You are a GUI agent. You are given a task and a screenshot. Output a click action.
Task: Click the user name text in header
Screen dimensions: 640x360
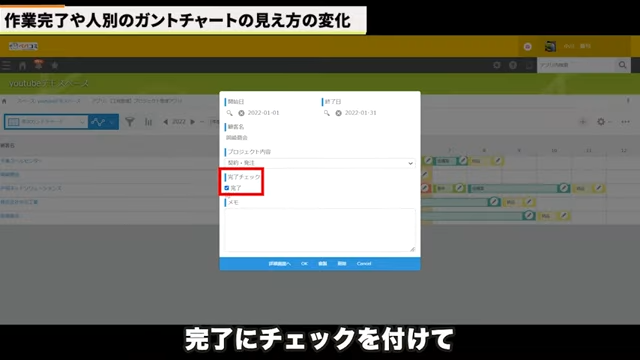coord(577,46)
